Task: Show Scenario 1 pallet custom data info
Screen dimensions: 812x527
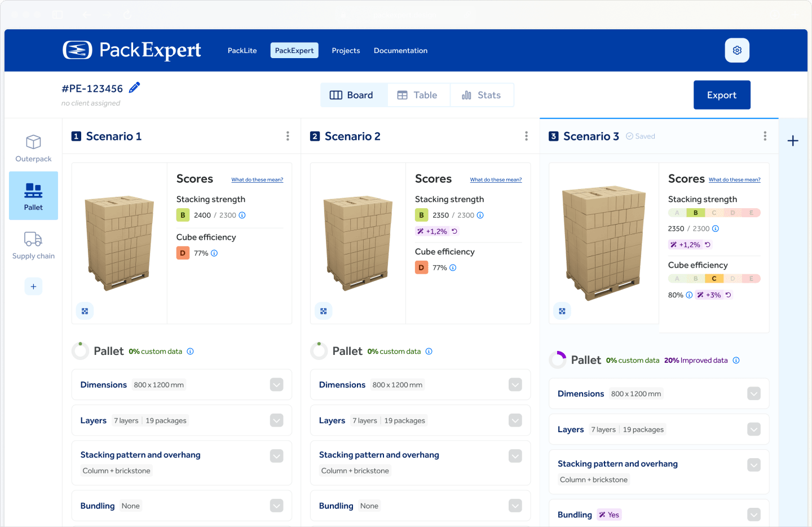Action: point(190,352)
